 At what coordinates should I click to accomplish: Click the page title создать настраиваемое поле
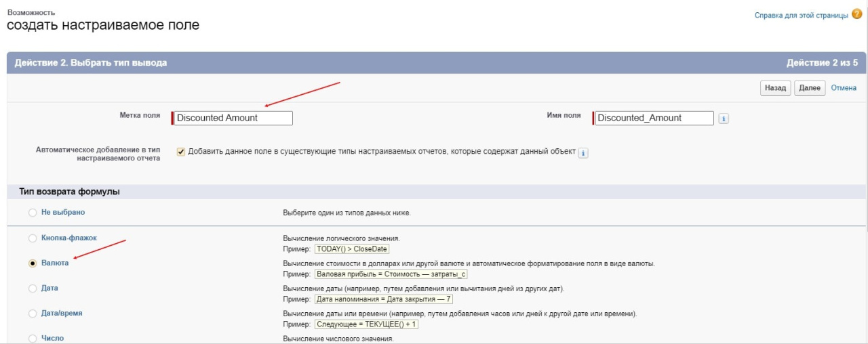[103, 26]
